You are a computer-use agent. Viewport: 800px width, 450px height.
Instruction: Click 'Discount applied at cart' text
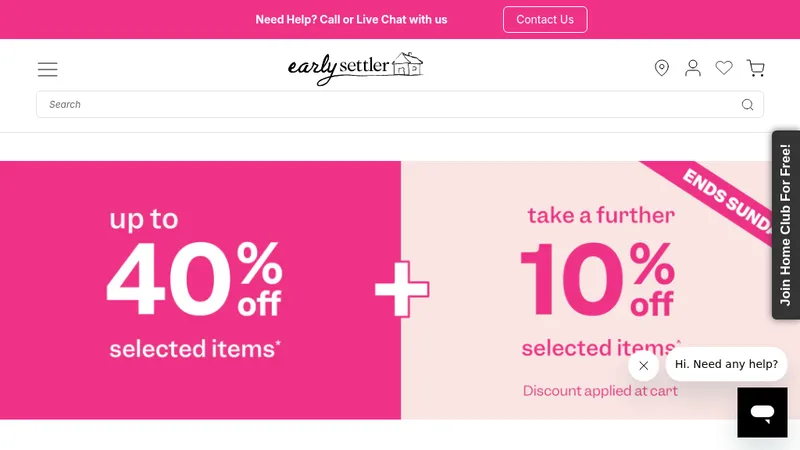pyautogui.click(x=600, y=391)
